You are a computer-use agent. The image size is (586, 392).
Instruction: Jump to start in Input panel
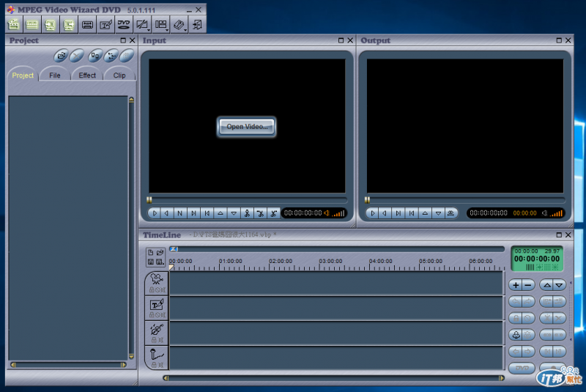pyautogui.click(x=207, y=213)
